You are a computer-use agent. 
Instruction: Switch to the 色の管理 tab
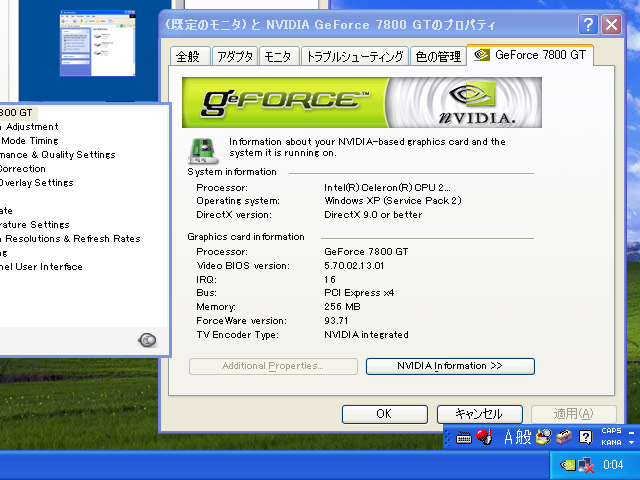438,56
